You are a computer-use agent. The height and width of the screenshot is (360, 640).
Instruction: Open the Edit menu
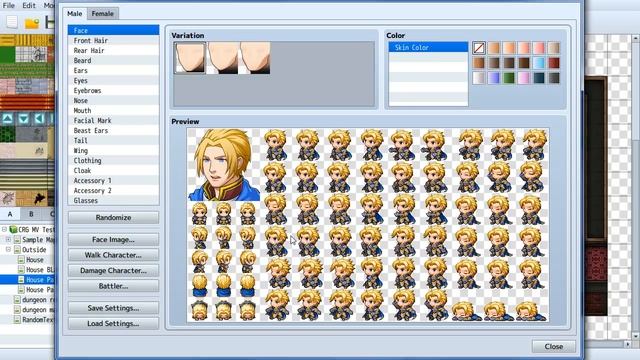click(x=29, y=5)
